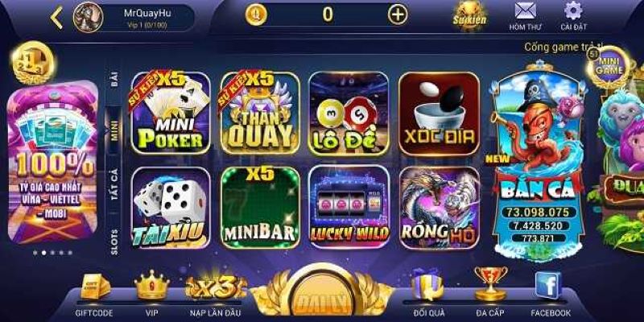Select the Bài category tab
Image resolution: width=644 pixels, height=322 pixels.
114,79
